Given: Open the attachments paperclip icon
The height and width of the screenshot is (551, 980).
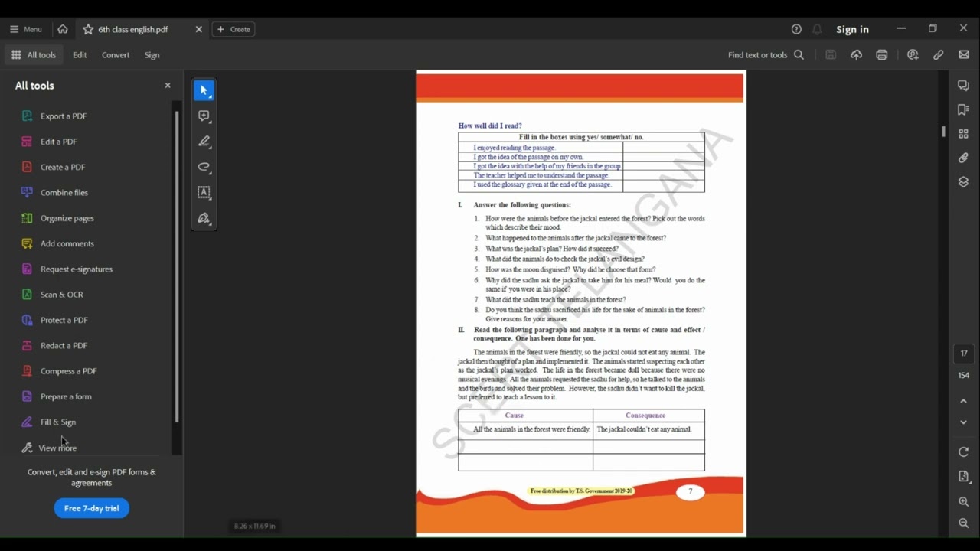Looking at the screenshot, I should coord(964,158).
